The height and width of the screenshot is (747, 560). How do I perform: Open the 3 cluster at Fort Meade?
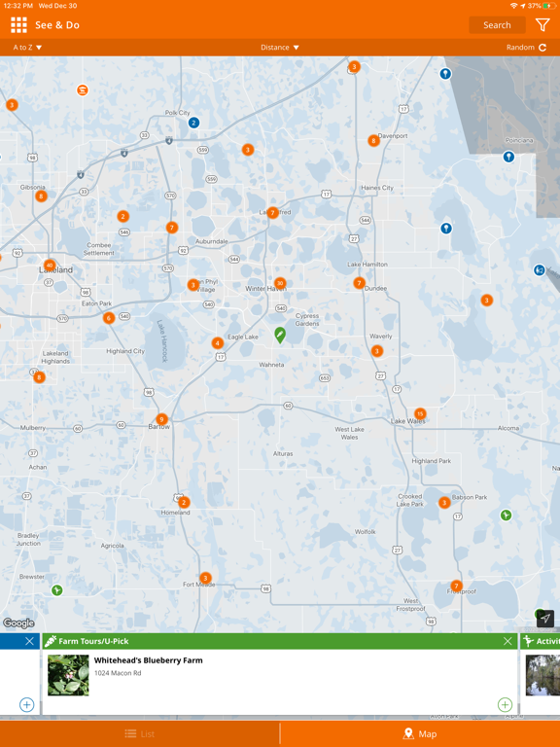click(205, 578)
